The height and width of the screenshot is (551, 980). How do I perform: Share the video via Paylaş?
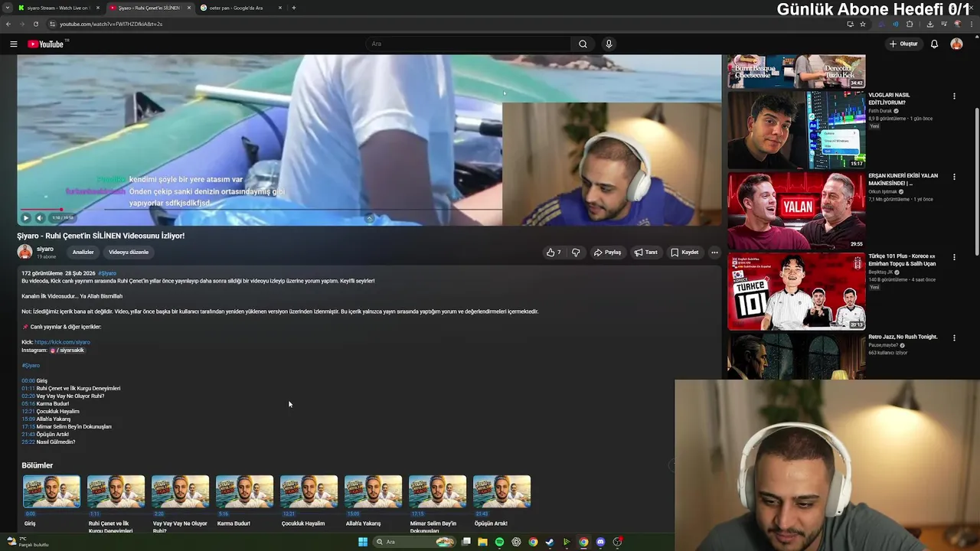click(x=608, y=252)
